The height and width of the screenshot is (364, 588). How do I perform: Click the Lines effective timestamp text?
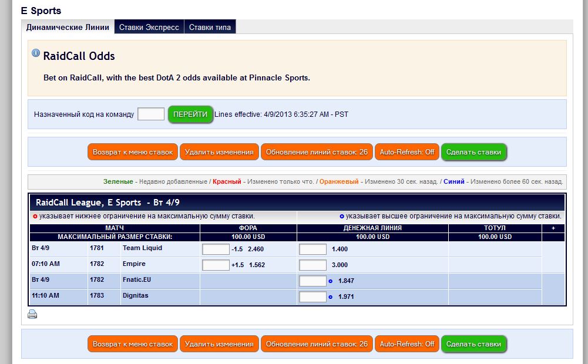tap(281, 114)
